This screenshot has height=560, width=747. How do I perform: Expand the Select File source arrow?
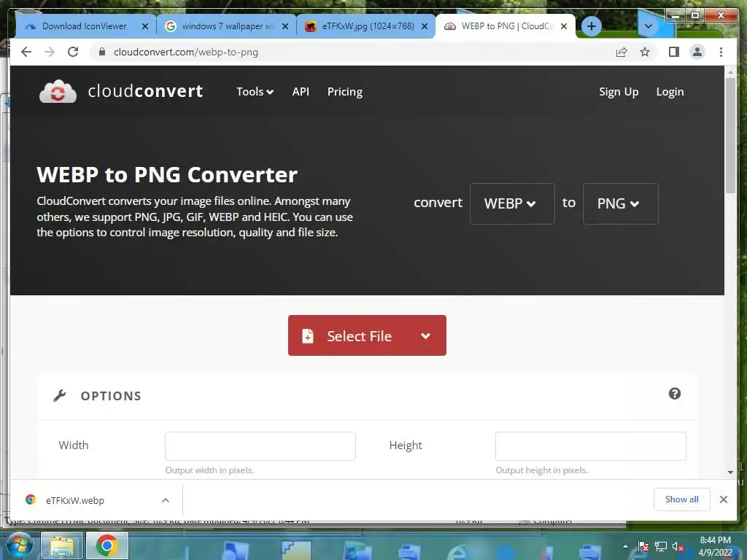[425, 335]
